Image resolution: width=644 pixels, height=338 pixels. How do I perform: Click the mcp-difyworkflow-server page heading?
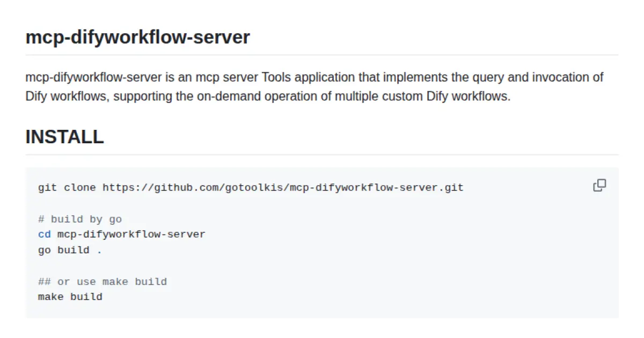(137, 37)
